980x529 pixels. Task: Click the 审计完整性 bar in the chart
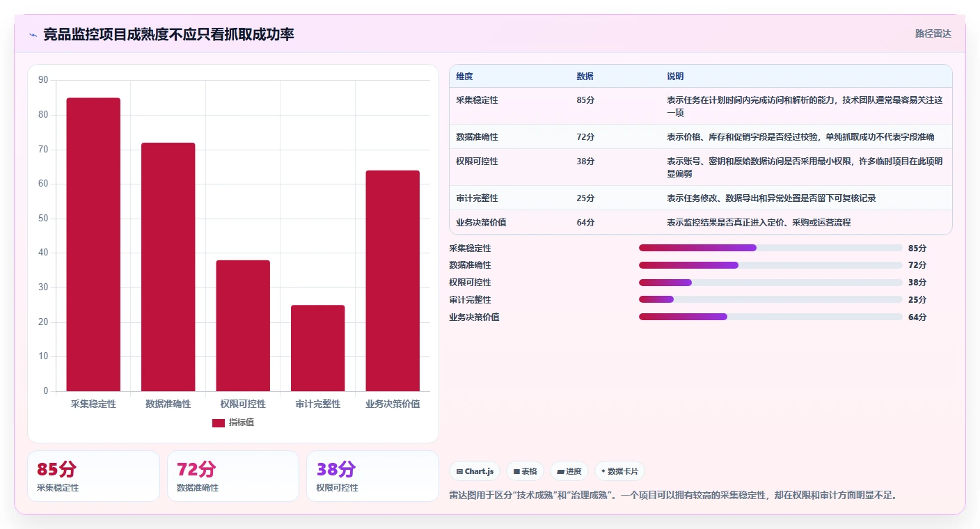[317, 348]
